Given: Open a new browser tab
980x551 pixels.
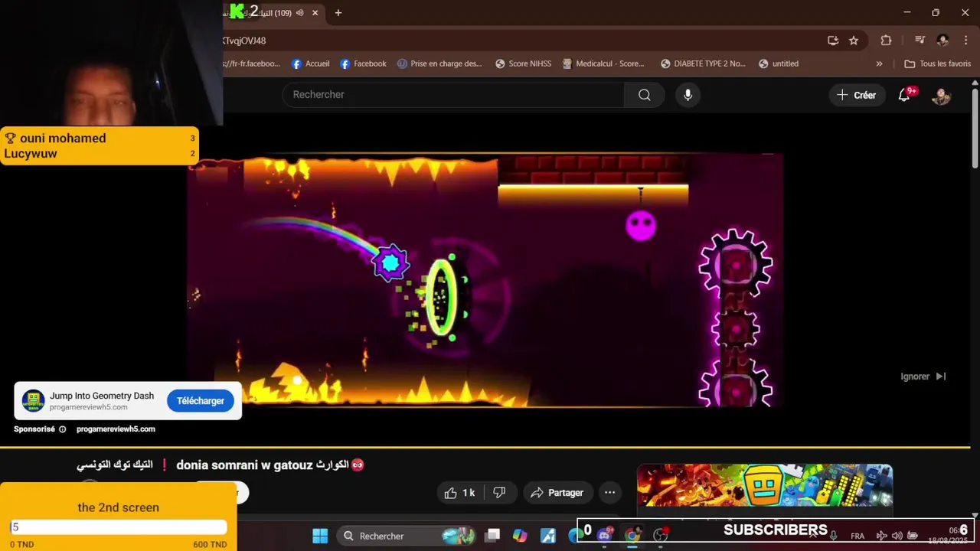Looking at the screenshot, I should tap(338, 13).
